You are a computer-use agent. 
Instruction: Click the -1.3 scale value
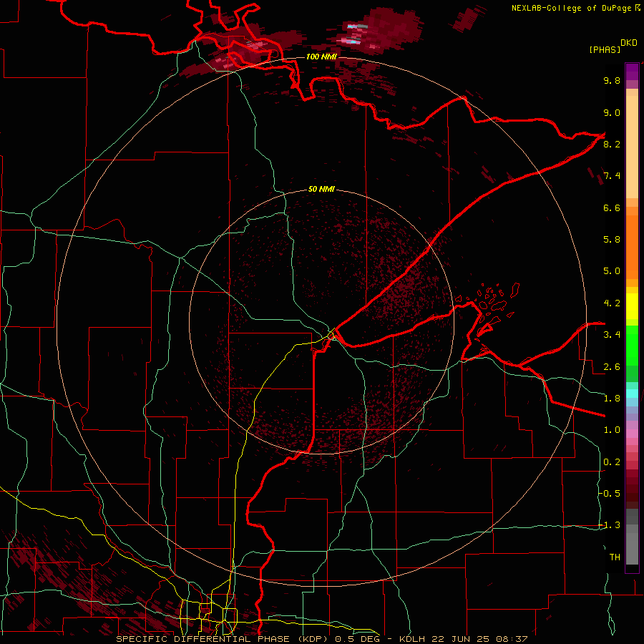(610, 525)
